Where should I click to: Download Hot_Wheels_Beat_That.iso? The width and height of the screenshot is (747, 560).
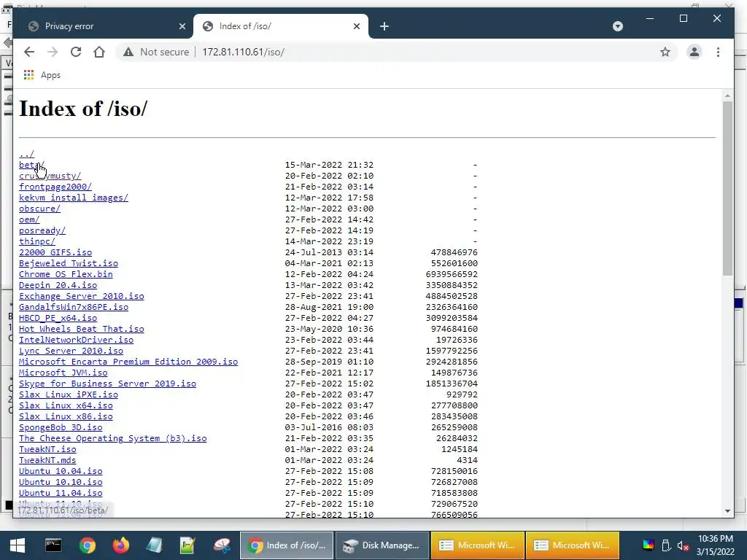(x=82, y=329)
